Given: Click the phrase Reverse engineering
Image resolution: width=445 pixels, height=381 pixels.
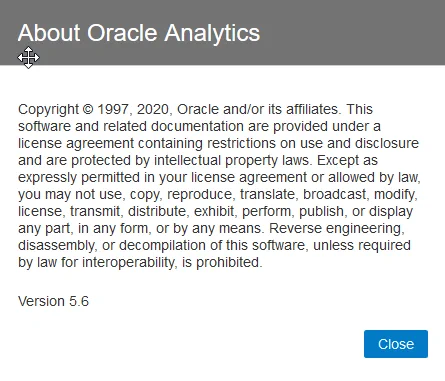Looking at the screenshot, I should point(337,228).
